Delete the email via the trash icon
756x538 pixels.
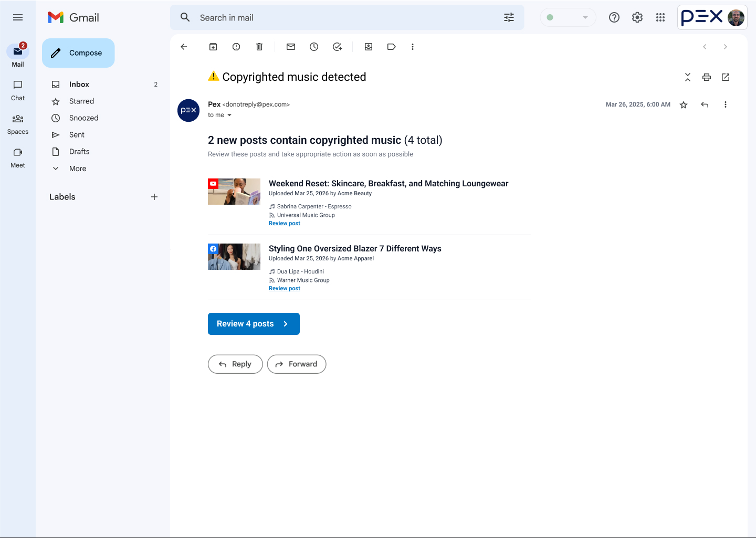(x=259, y=47)
